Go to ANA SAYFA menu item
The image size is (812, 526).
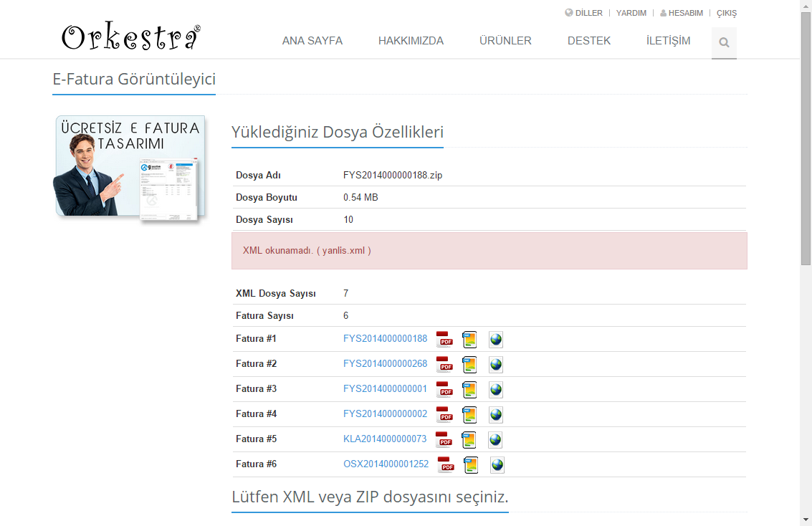point(312,41)
